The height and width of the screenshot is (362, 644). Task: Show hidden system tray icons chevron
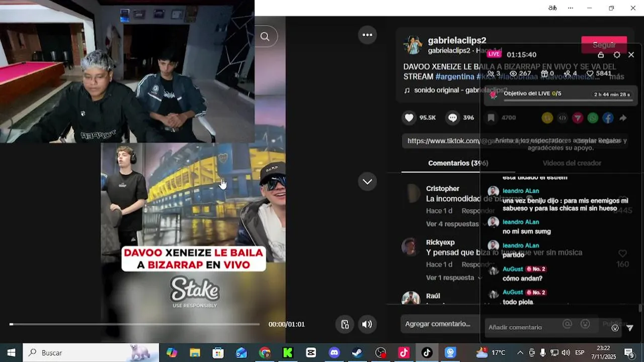[x=520, y=353]
